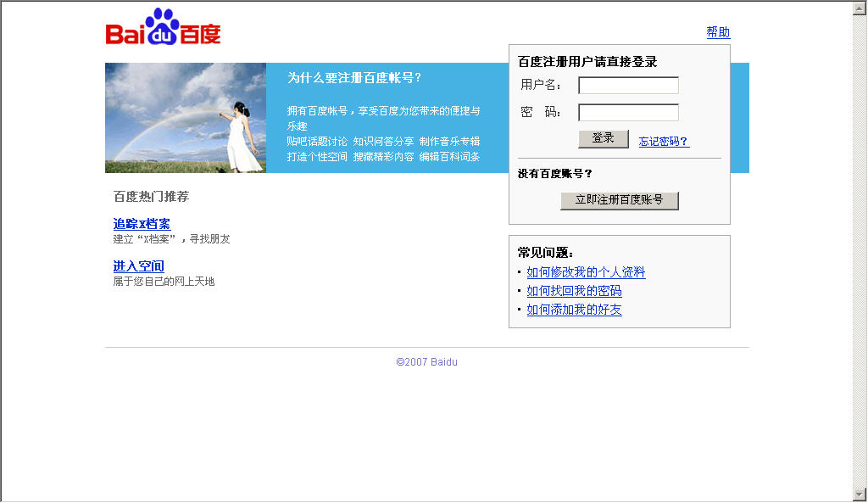Screen dimensions: 868x503
Task: Click the 登录 login button
Action: point(604,138)
